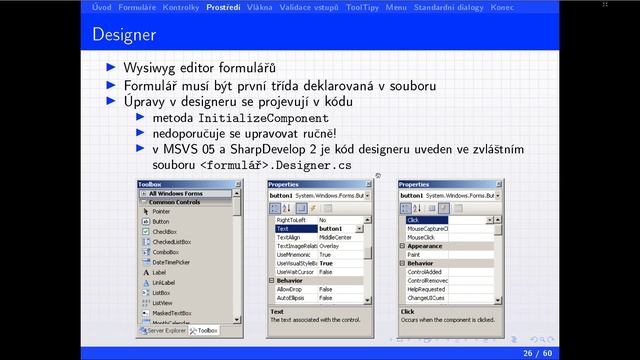Open button1 object dropdown in Text-property Properties panel

pyautogui.click(x=367, y=196)
